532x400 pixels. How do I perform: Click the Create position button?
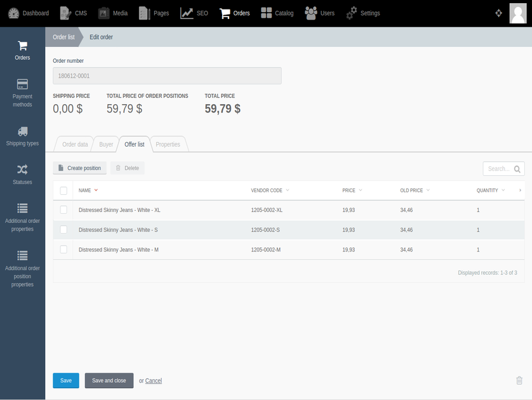pos(80,168)
